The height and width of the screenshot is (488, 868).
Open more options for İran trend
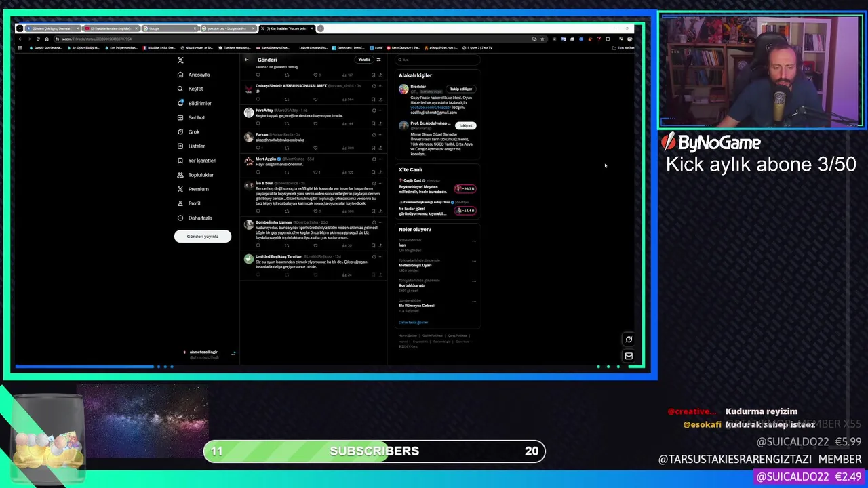point(474,241)
